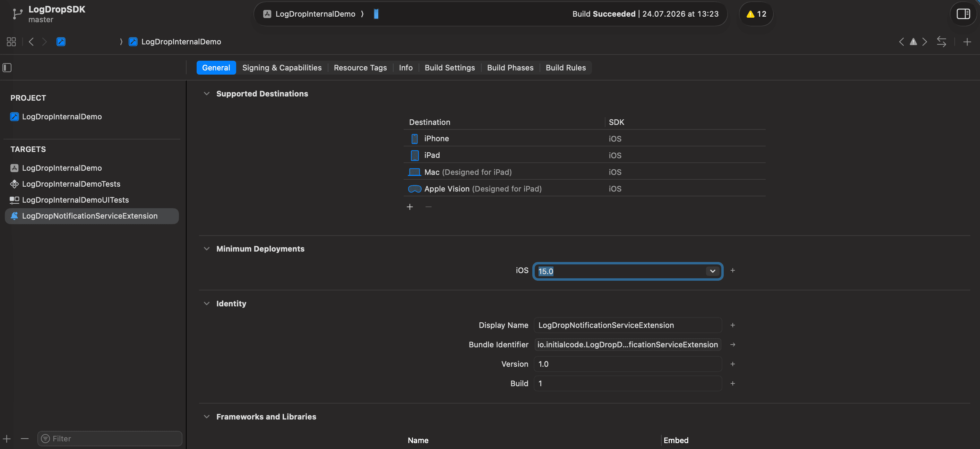
Task: Collapse the Supported Destinations section
Action: pos(207,94)
